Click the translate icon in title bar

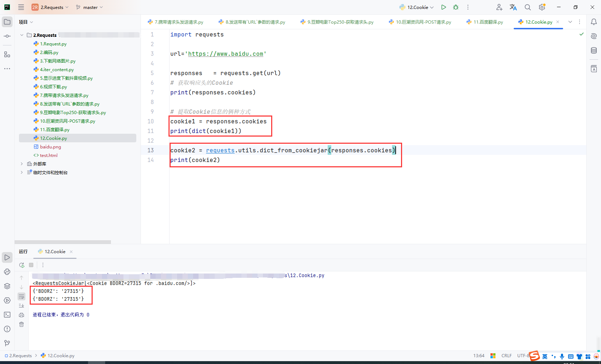click(x=513, y=7)
